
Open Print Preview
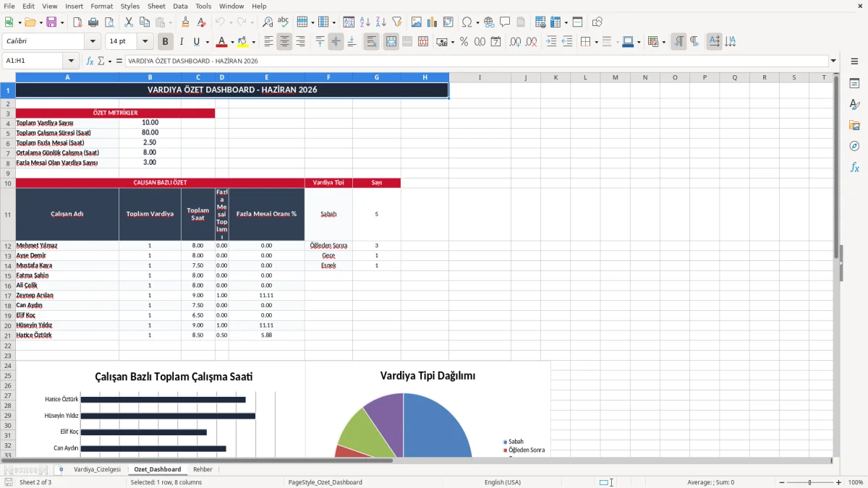pyautogui.click(x=109, y=22)
